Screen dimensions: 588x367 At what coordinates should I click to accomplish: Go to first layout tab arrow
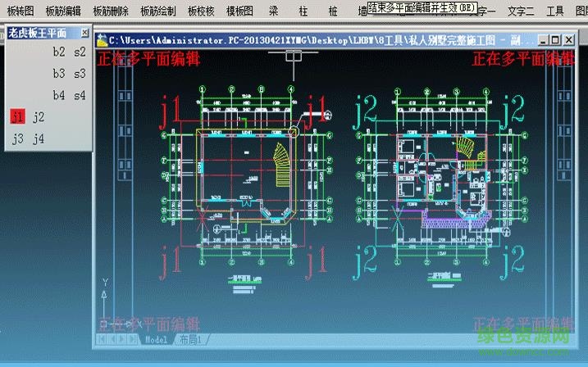click(x=101, y=339)
